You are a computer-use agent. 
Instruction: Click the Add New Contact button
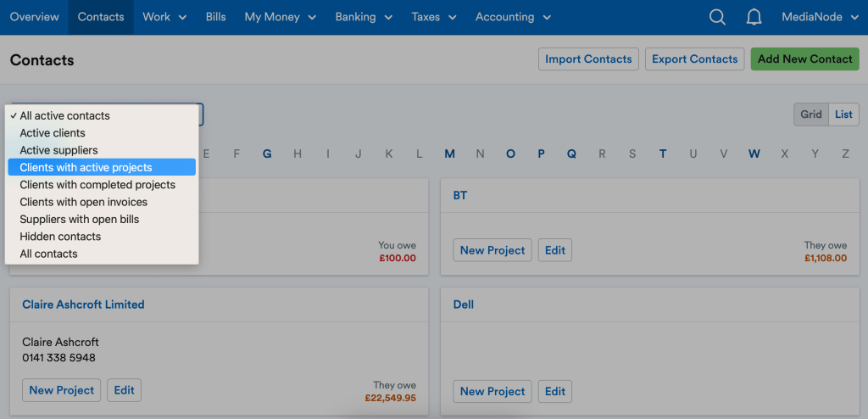tap(805, 59)
